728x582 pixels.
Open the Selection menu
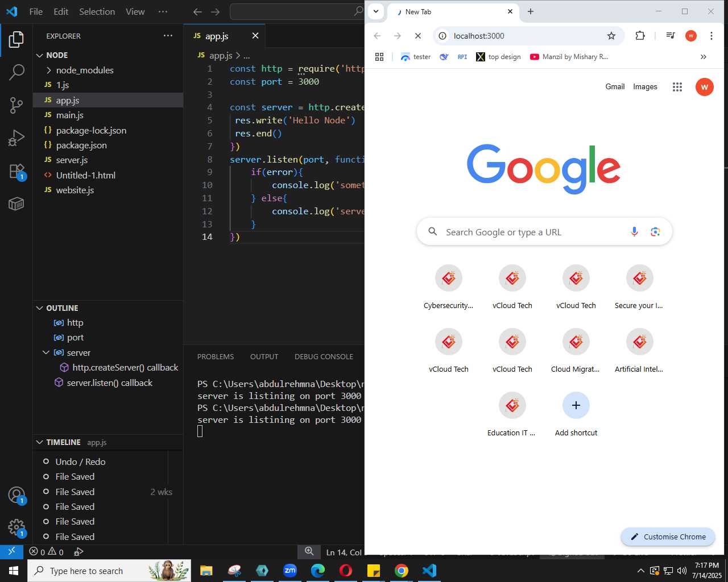pyautogui.click(x=97, y=11)
